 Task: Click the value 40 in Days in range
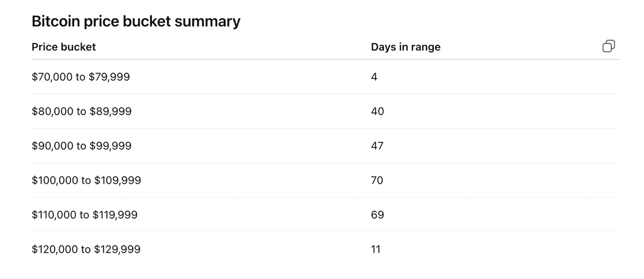pyautogui.click(x=378, y=111)
